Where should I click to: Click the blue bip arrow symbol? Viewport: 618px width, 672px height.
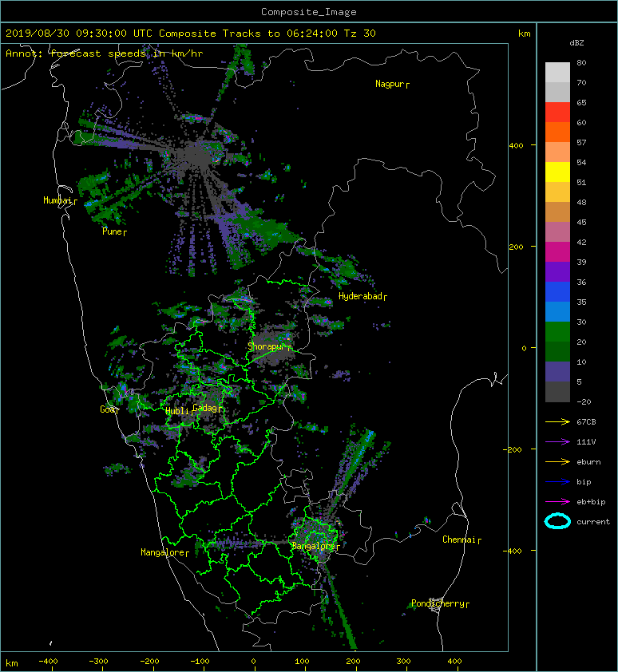[x=557, y=482]
